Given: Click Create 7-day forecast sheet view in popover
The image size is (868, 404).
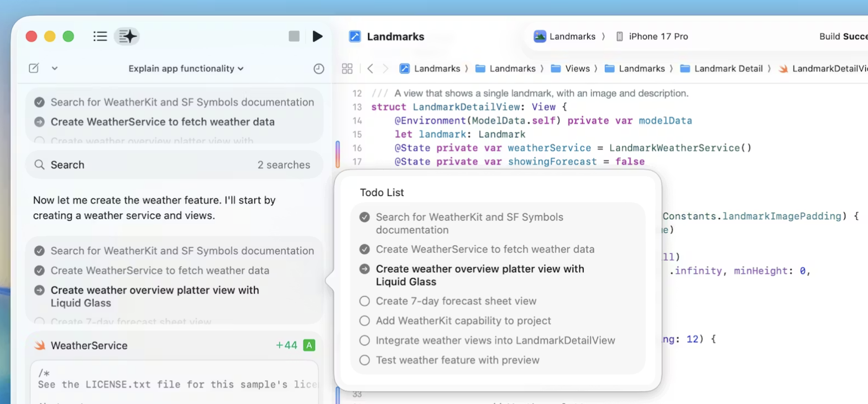Looking at the screenshot, I should point(456,301).
